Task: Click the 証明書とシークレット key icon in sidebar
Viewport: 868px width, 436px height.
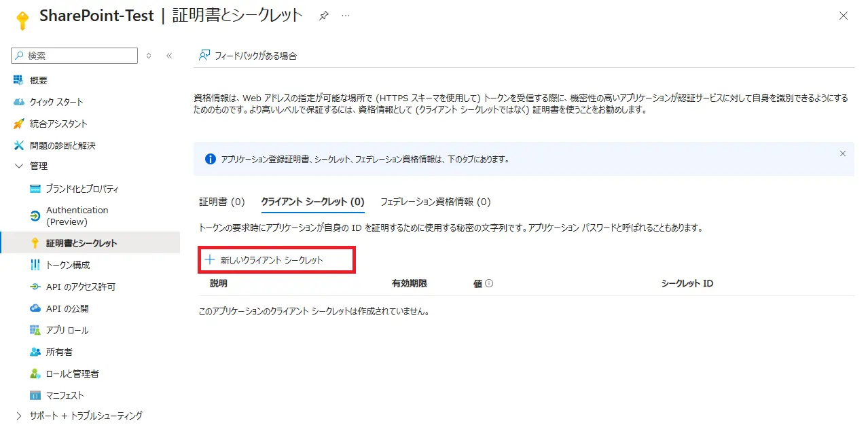Action: coord(35,243)
